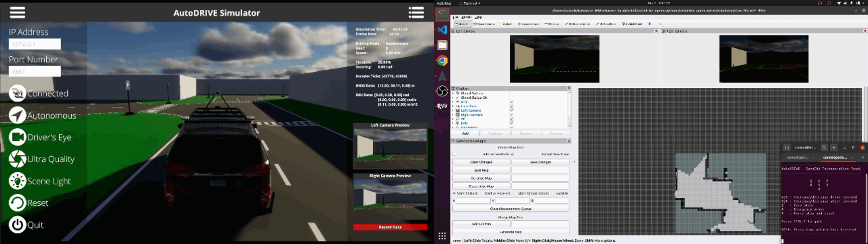Open the terminal tabs dropdown arrow

[x=862, y=158]
